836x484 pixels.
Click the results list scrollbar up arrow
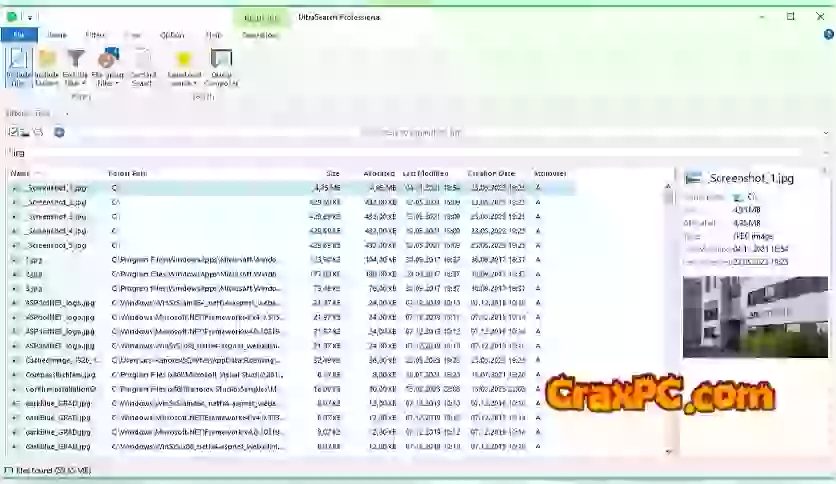pyautogui.click(x=668, y=186)
